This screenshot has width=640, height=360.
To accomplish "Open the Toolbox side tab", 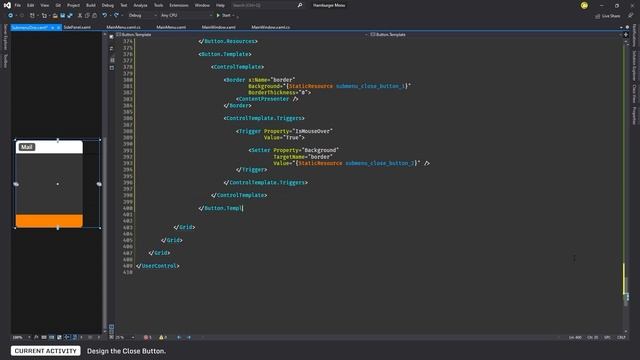I will [5, 61].
